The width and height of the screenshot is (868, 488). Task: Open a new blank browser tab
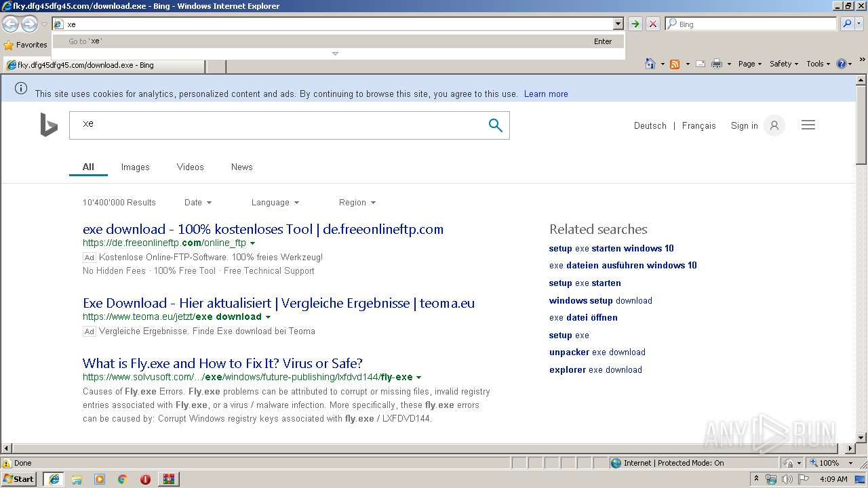(x=216, y=66)
